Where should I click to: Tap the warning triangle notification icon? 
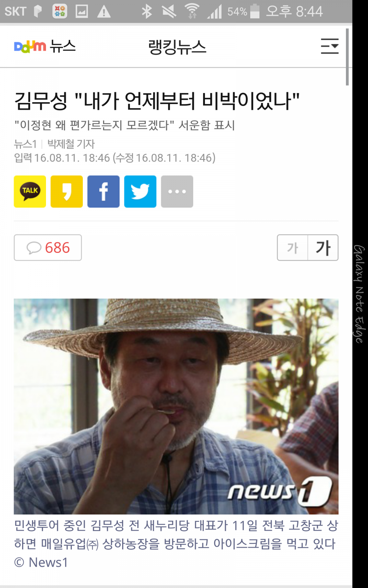click(x=104, y=11)
